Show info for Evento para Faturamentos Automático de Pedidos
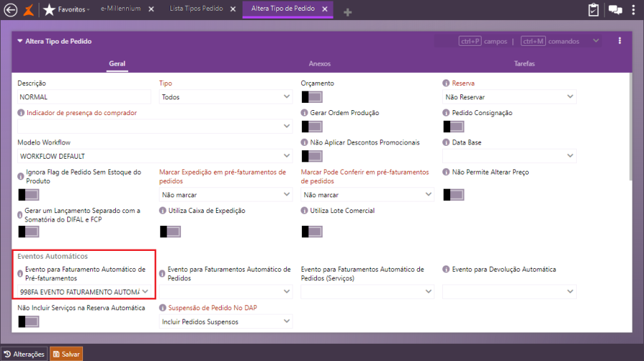The height and width of the screenshot is (361, 644). [162, 274]
